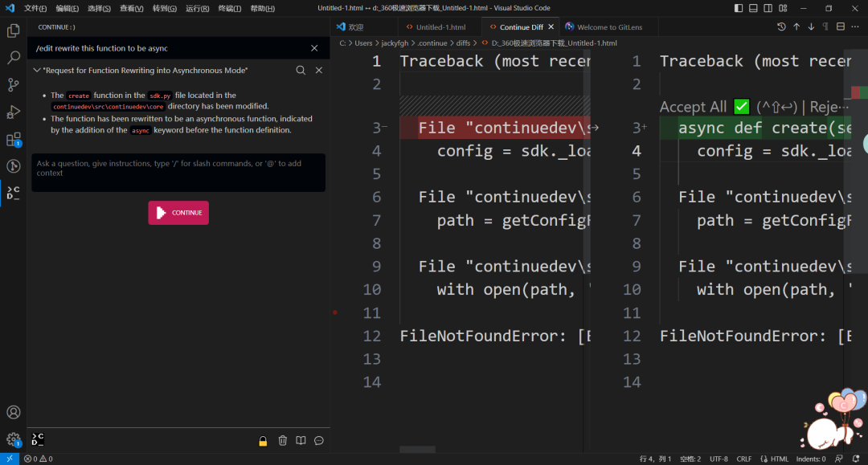Click Accept All in diff editor
The image size is (868, 465).
(693, 107)
